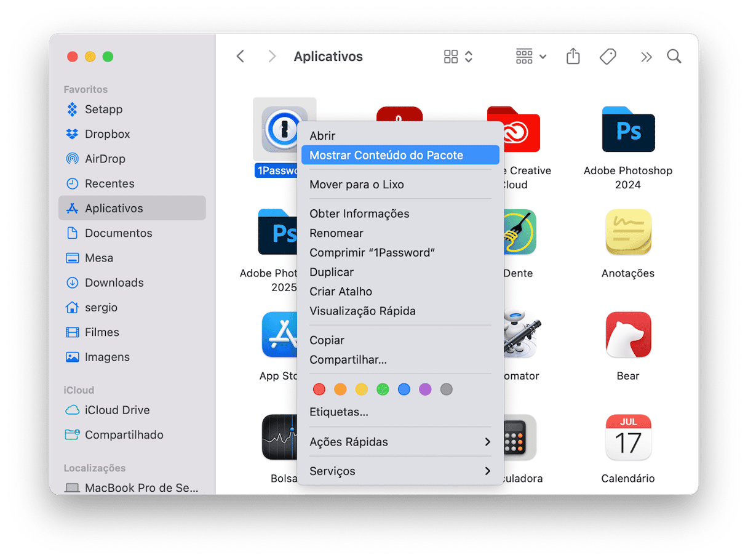This screenshot has height=560, width=748.
Task: Choose Mover para o Lixo
Action: [x=357, y=185]
